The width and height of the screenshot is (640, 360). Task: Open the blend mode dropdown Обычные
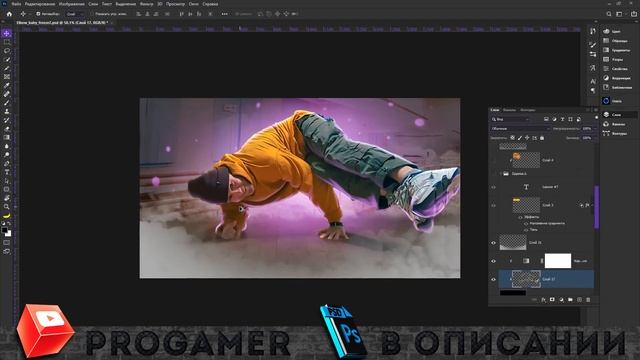[520, 129]
